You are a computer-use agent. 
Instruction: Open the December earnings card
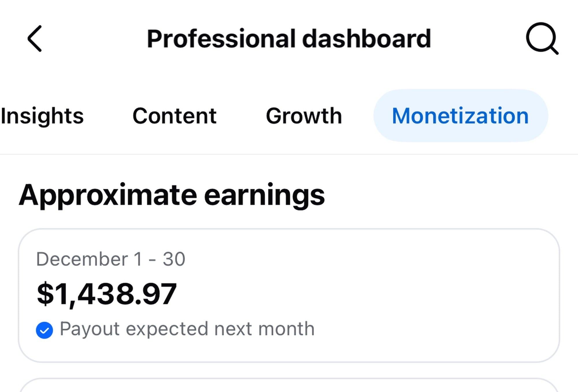(376, 295)
